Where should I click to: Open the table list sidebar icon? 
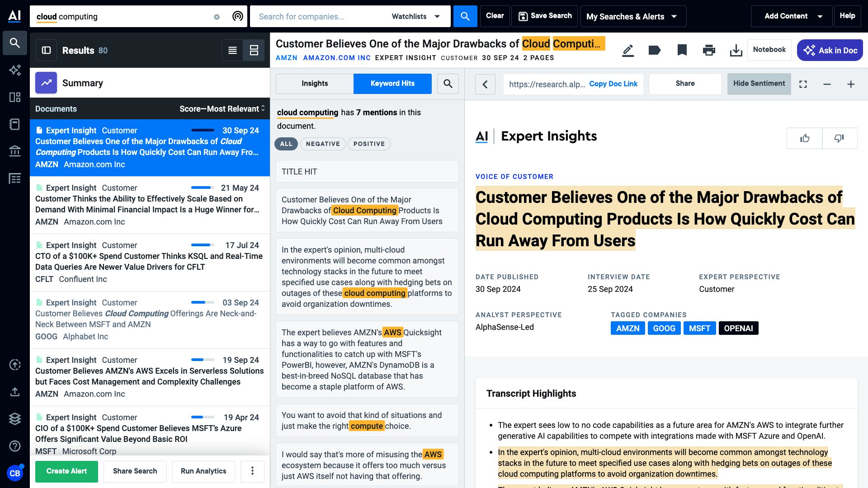tap(15, 178)
